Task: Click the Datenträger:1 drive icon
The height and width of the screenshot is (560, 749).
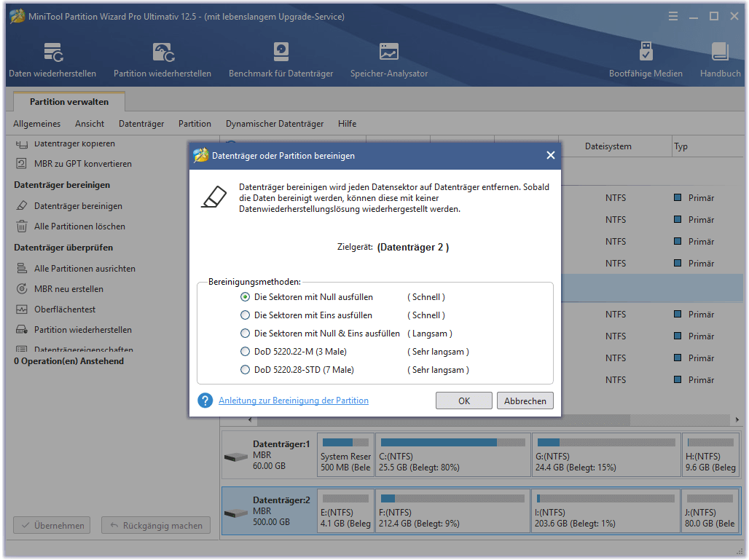Action: pos(236,457)
